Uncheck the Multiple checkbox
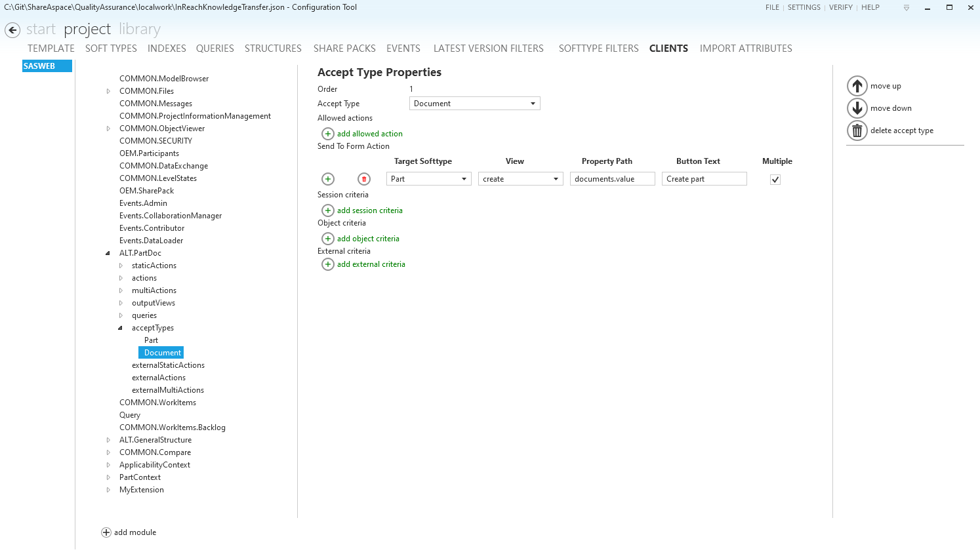 pyautogui.click(x=775, y=180)
